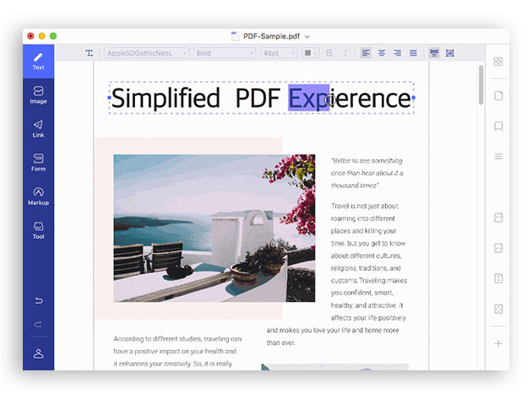Expand the AppleSDGothicNeo font family dropdown
Viewport: 532px width, 399px height.
pyautogui.click(x=146, y=53)
